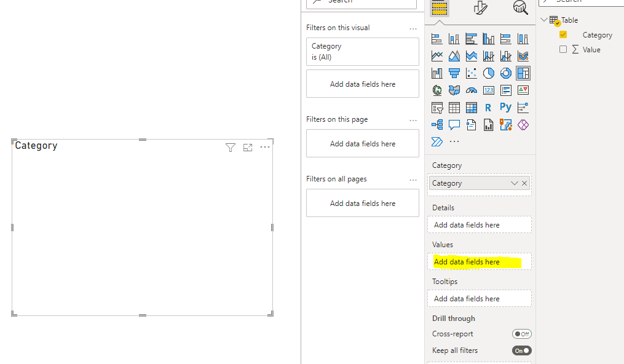Select the 100% stacked column chart visual

pyautogui.click(x=523, y=39)
